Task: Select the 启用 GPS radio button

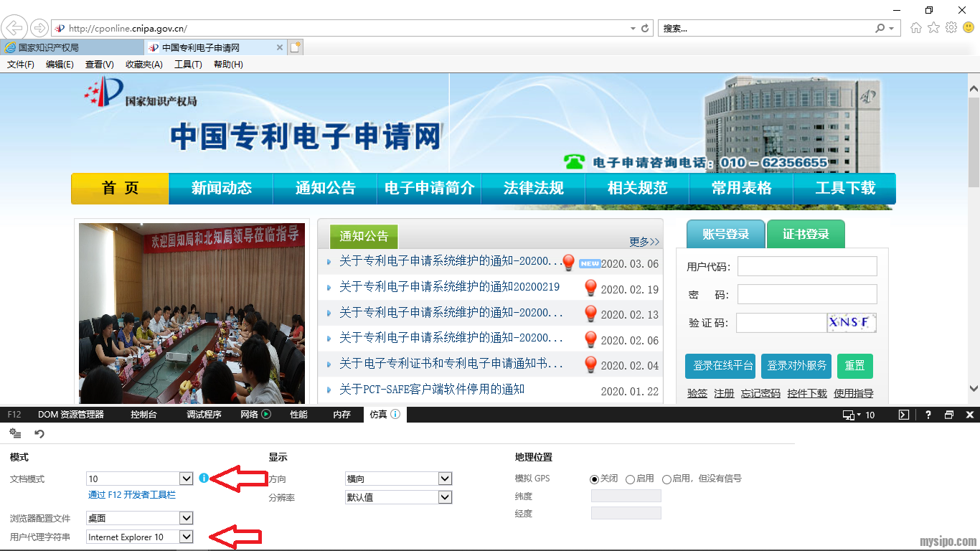Action: coord(630,479)
